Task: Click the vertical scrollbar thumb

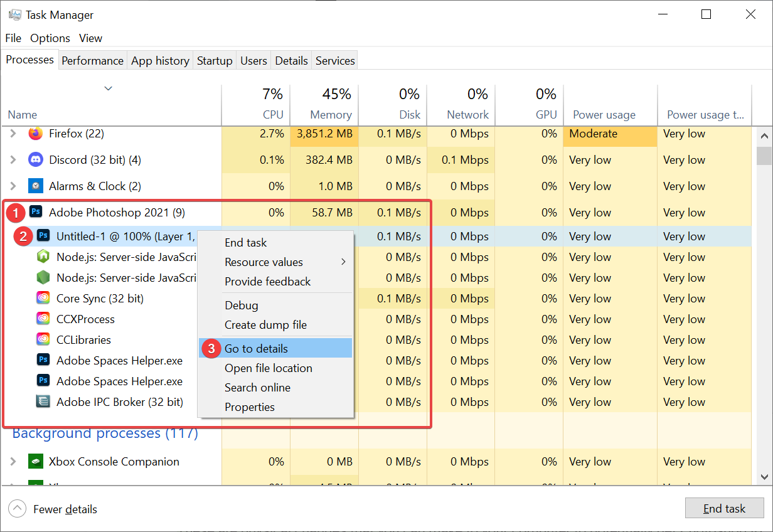Action: pyautogui.click(x=764, y=155)
